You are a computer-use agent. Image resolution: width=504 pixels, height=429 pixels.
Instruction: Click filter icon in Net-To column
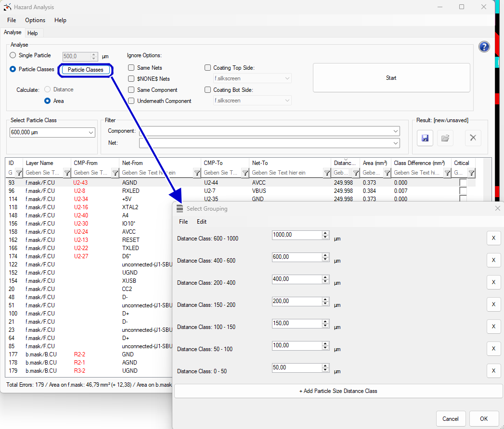327,173
